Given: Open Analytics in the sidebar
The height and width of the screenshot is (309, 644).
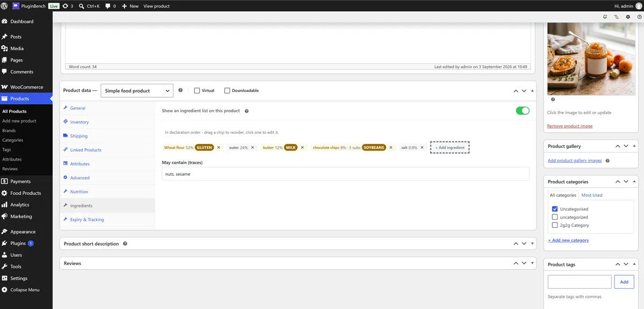Looking at the screenshot, I should point(20,205).
